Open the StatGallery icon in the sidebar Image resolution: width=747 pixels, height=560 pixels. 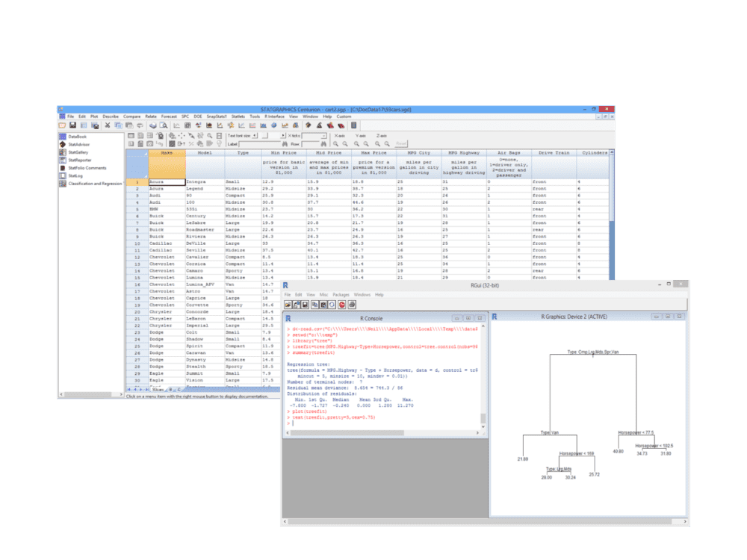pos(78,152)
